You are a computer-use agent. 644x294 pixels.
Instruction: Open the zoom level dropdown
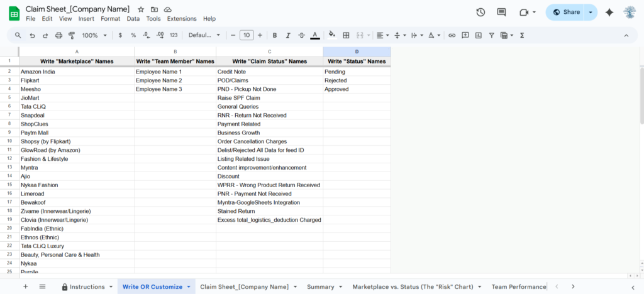pos(94,35)
